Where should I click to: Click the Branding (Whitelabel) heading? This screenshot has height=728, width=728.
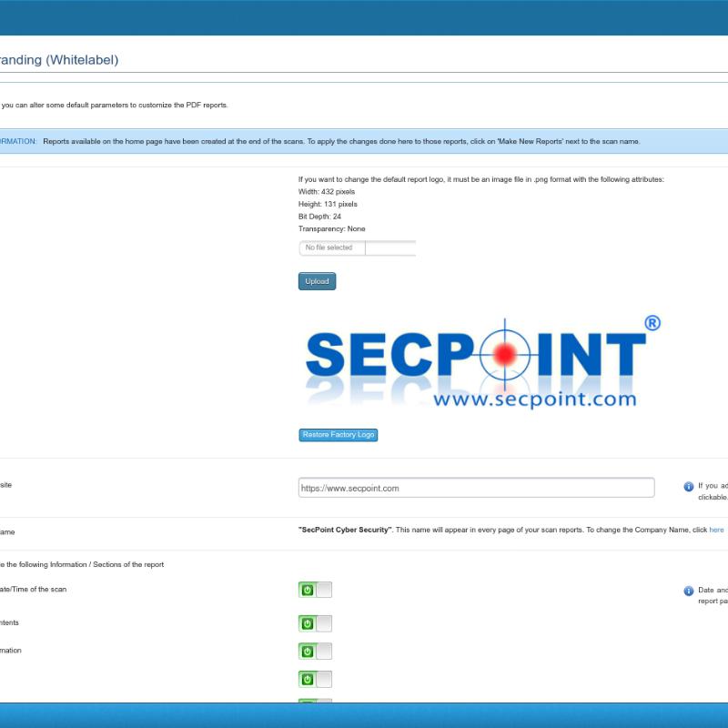coord(59,60)
